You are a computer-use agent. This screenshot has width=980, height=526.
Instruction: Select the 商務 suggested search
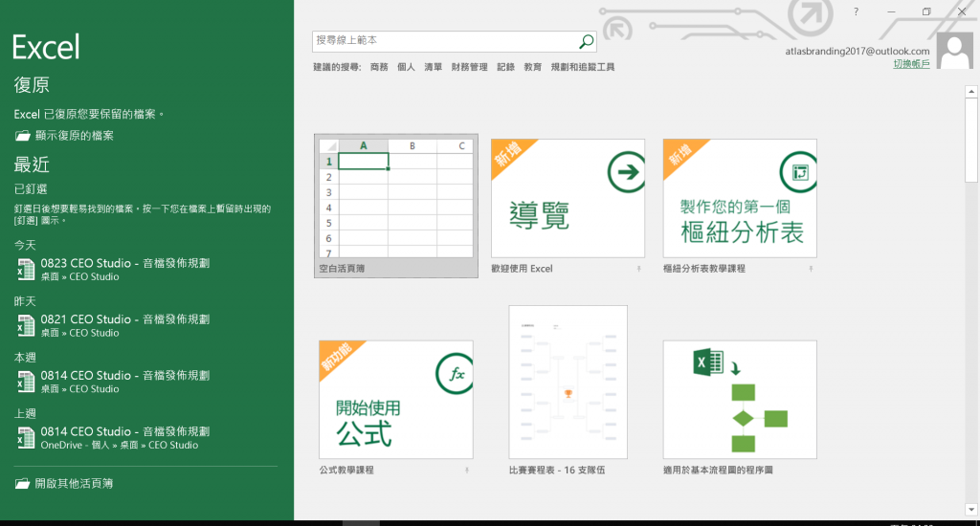[379, 67]
